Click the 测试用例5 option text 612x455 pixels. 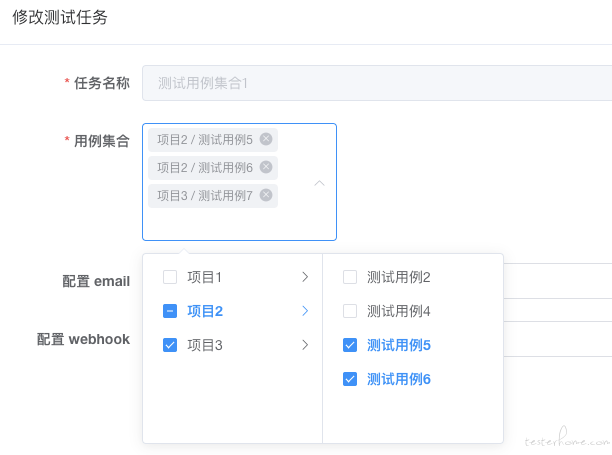tap(399, 345)
